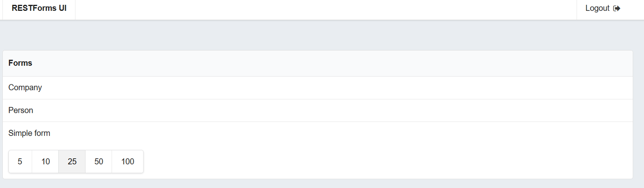Show 50 forms per page
644x188 pixels.
tap(98, 161)
